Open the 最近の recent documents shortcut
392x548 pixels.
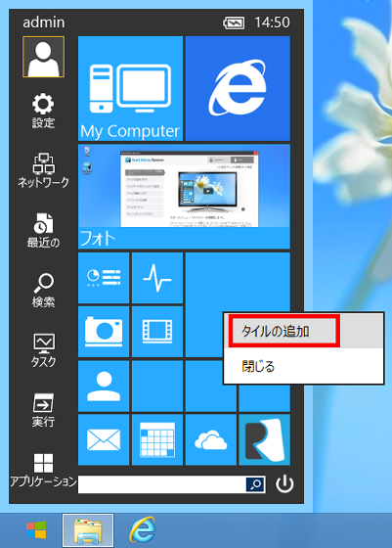tap(43, 231)
